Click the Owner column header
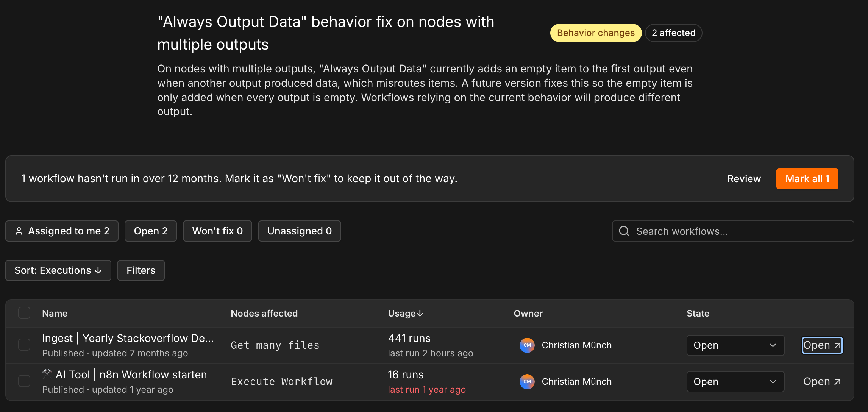 528,314
